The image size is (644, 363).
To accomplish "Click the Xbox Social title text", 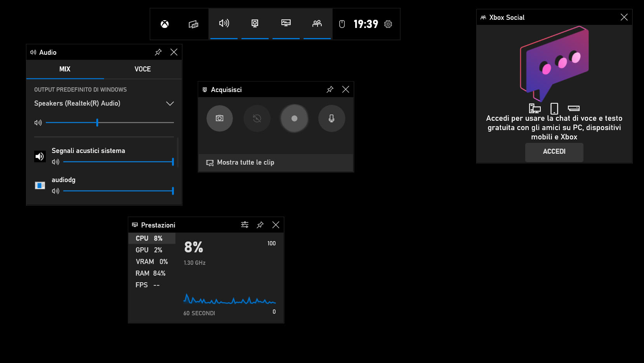I will [507, 17].
